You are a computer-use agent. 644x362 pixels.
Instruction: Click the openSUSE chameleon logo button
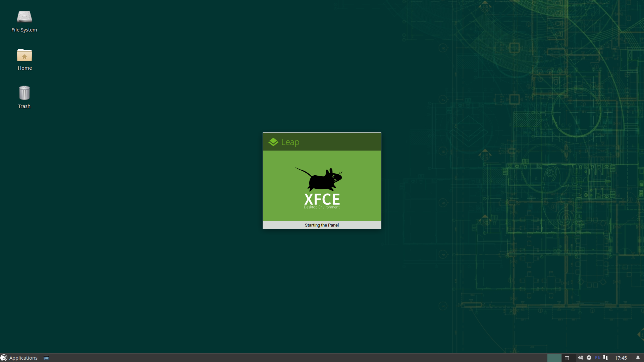click(x=4, y=358)
